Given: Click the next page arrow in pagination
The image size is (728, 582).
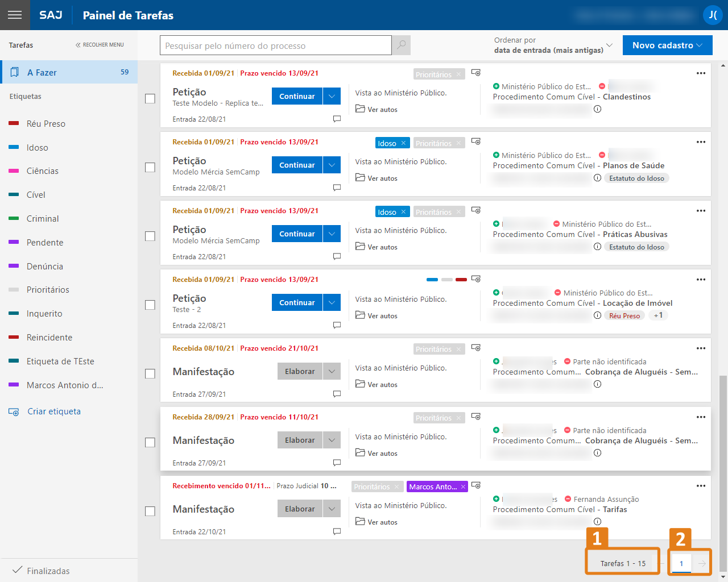Looking at the screenshot, I should tap(702, 564).
